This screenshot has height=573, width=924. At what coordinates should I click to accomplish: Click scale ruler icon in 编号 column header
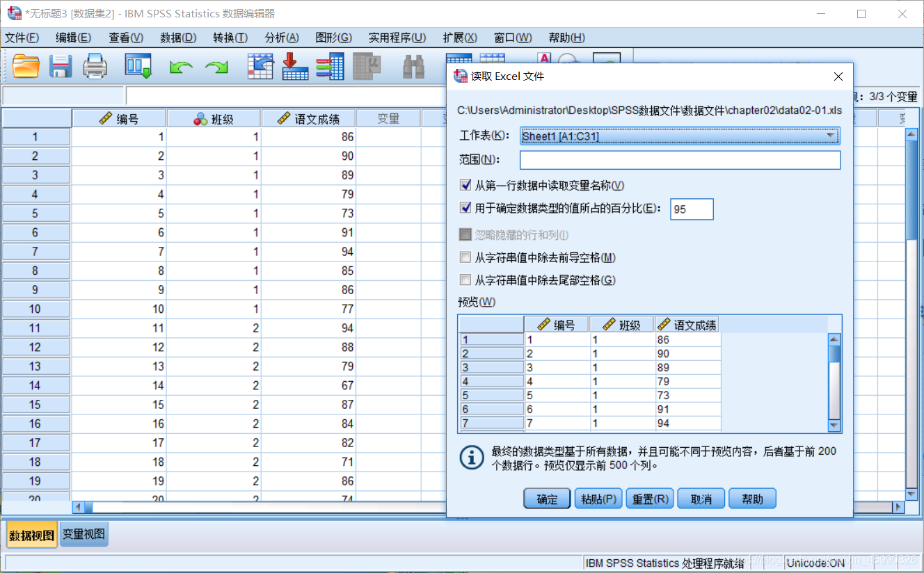pos(106,119)
